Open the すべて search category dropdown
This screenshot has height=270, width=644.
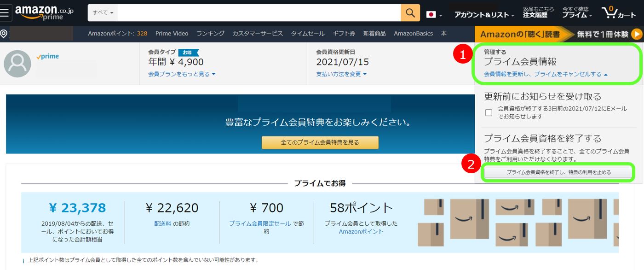pyautogui.click(x=103, y=13)
